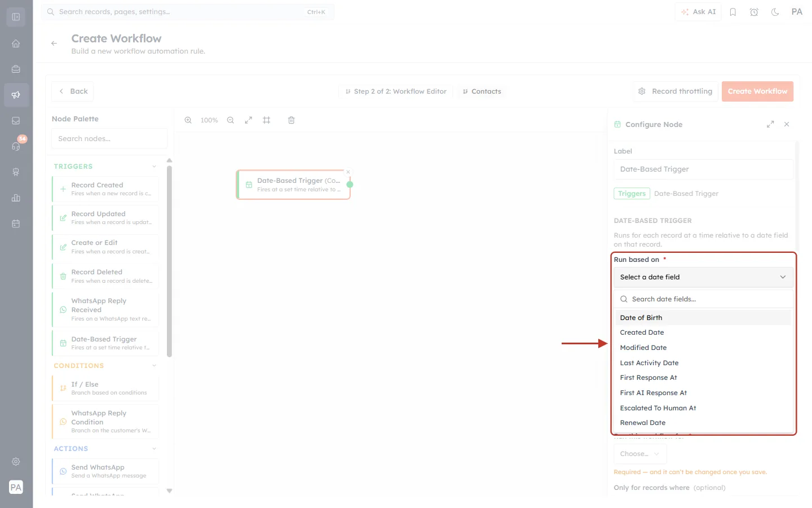This screenshot has width=812, height=508.
Task: Open the bar chart reports icon
Action: point(16,198)
